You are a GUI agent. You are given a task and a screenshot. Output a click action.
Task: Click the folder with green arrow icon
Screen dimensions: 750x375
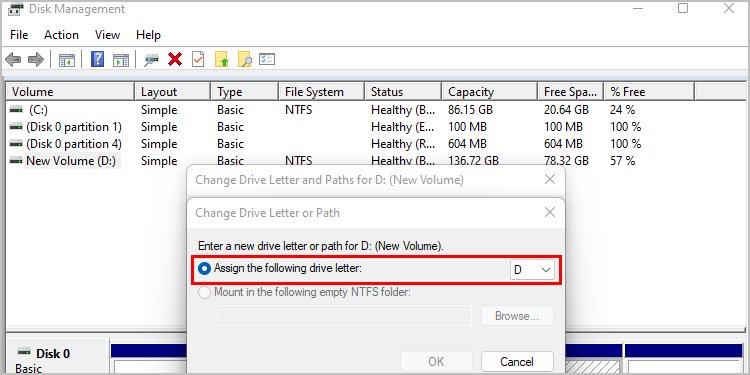[x=221, y=60]
